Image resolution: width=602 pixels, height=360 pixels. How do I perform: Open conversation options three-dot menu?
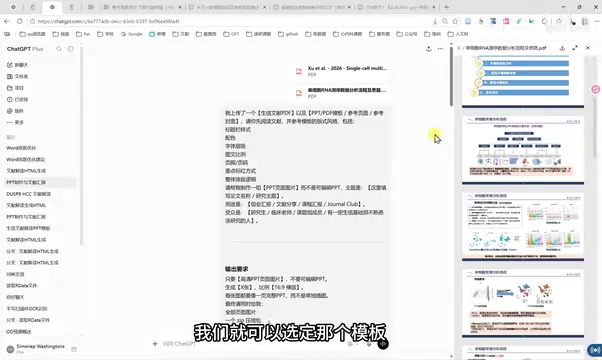coord(440,49)
